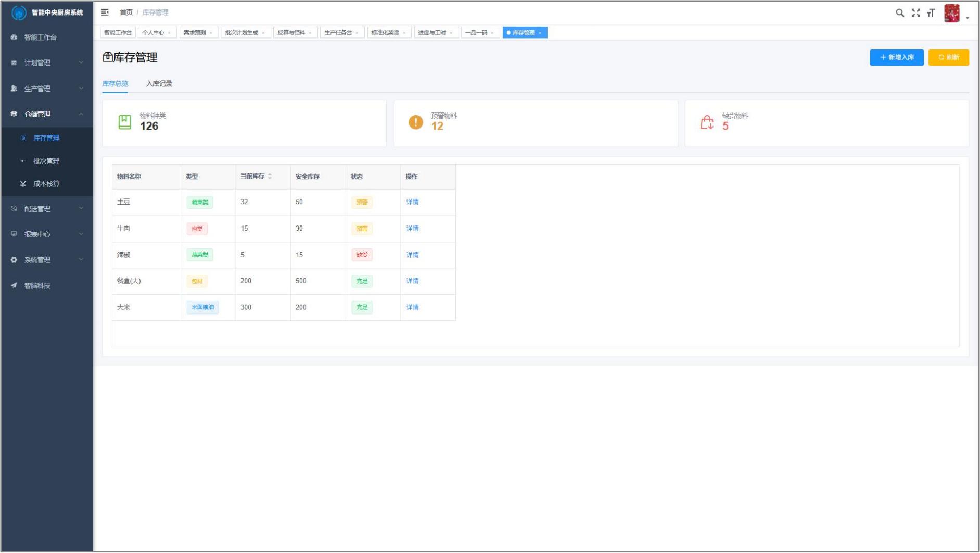The width and height of the screenshot is (980, 553).
Task: Collapse sidebar with the hamburger icon
Action: click(x=105, y=12)
